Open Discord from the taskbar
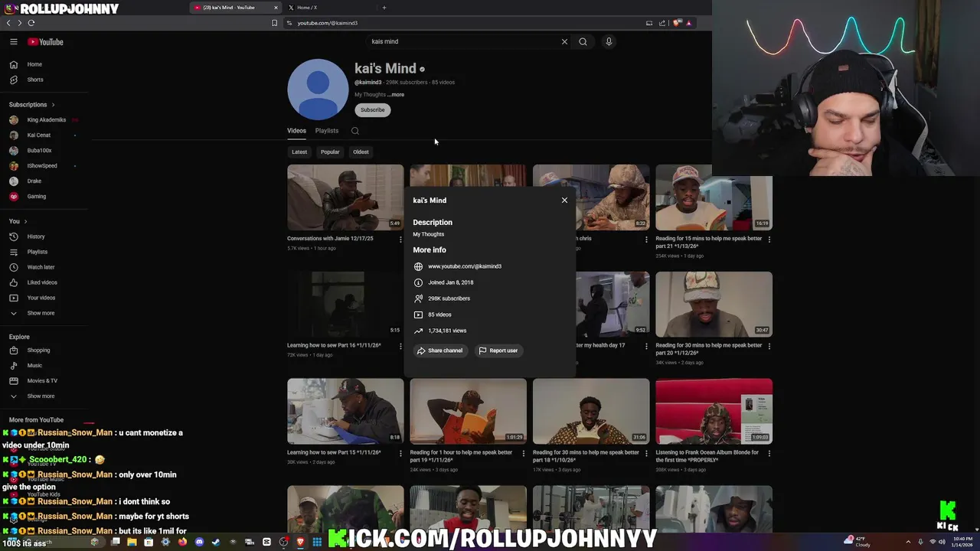Screen dimensions: 980x551 point(199,542)
